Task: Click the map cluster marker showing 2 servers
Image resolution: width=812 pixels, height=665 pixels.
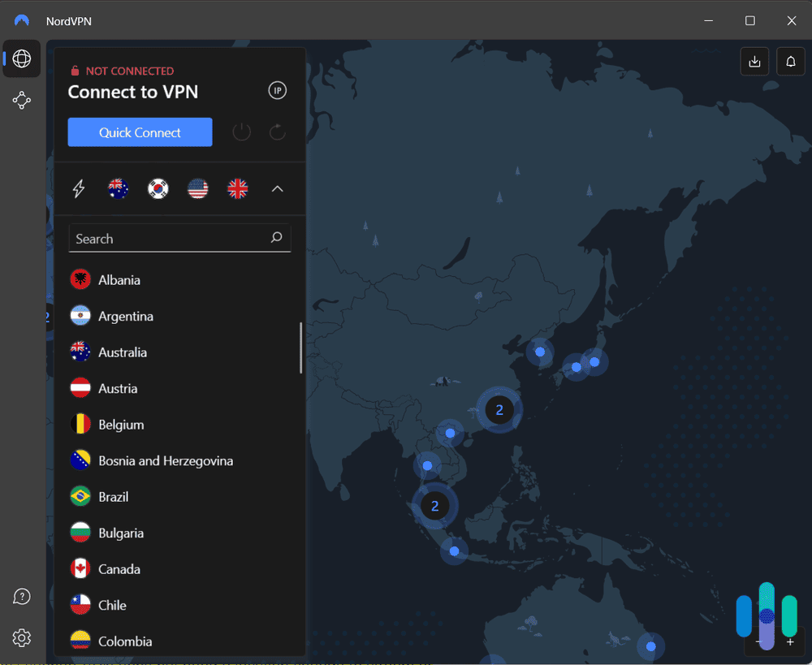Action: [499, 410]
